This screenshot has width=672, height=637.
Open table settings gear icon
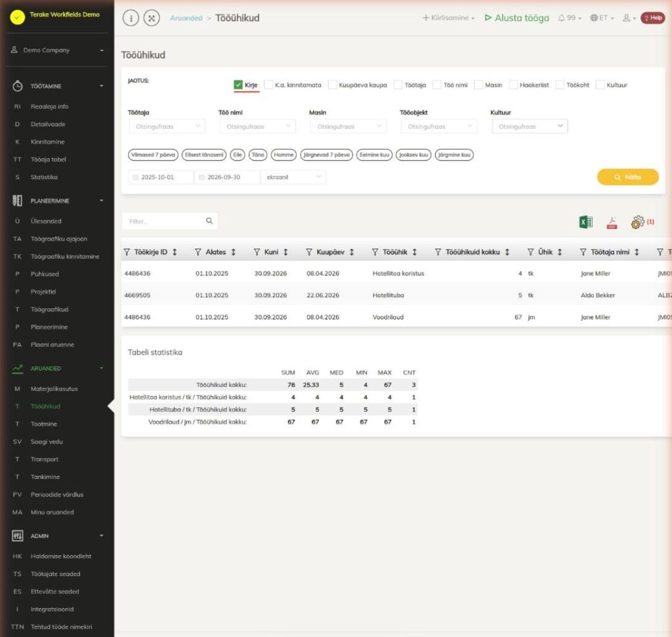(638, 222)
